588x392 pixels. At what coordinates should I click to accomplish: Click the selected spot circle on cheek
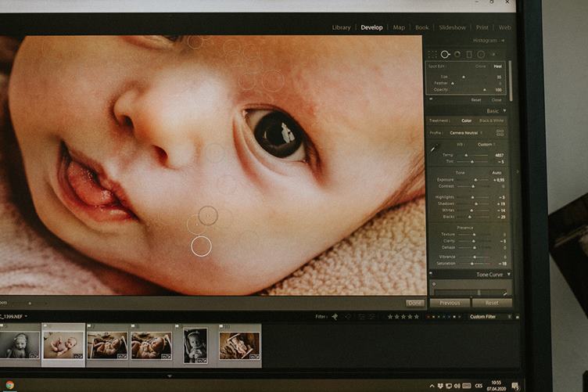point(202,246)
